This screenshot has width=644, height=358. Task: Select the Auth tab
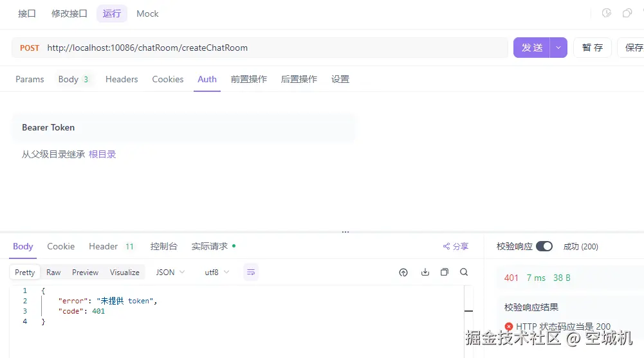207,79
